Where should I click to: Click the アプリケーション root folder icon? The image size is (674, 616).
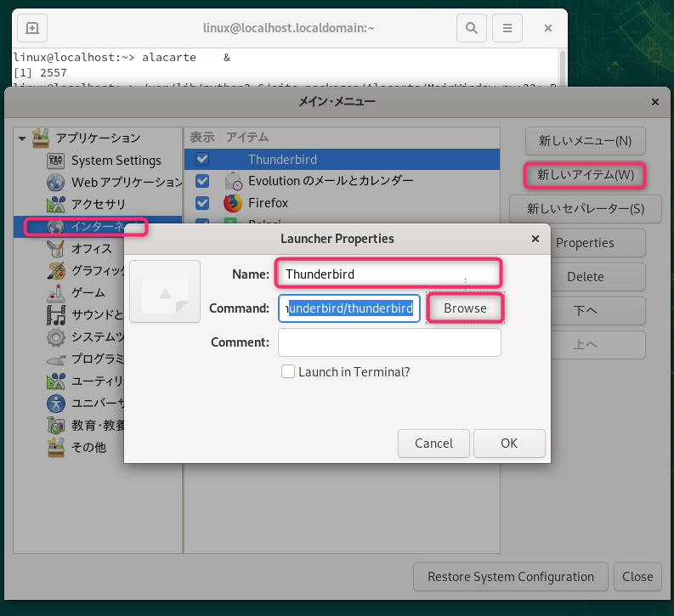42,138
